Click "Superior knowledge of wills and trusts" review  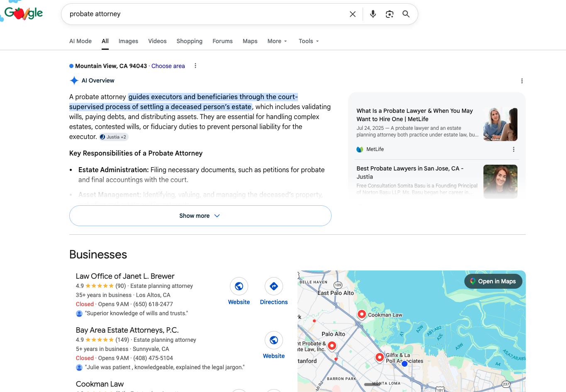(x=137, y=313)
